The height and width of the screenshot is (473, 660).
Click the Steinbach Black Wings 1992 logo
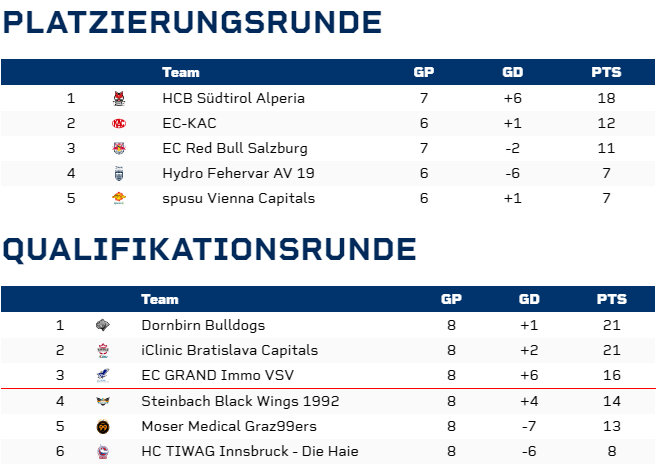pyautogui.click(x=102, y=401)
